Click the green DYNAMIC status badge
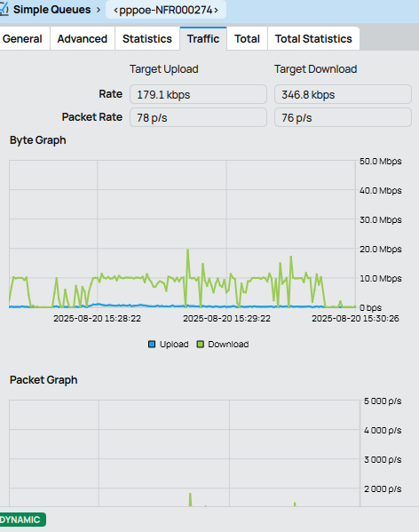 (20, 520)
